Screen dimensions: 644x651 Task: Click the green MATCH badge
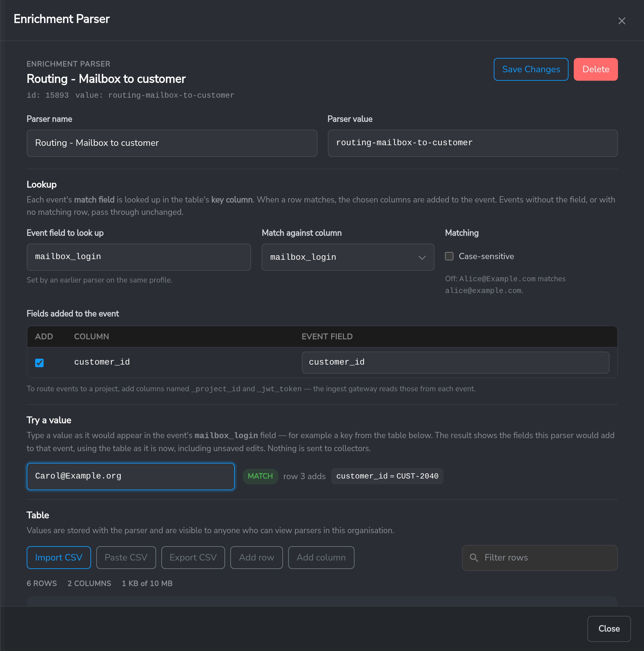coord(260,477)
